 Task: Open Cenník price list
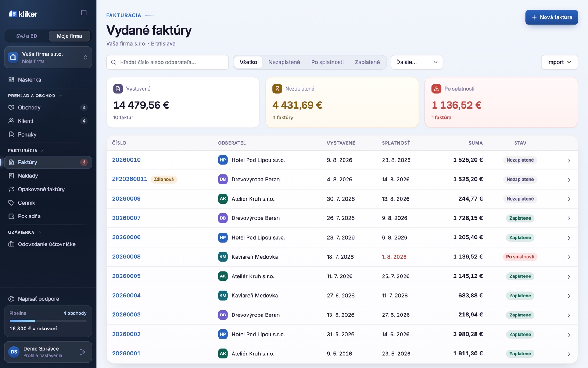pos(48,203)
